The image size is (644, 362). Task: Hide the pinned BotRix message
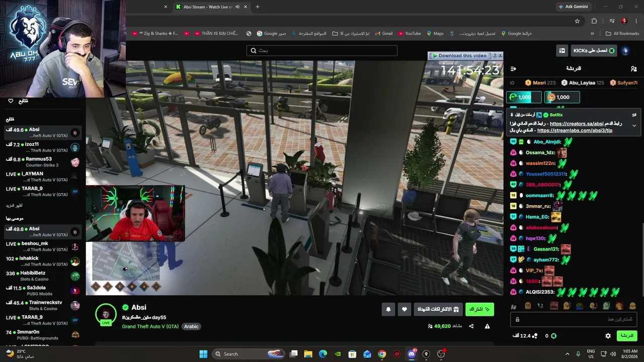click(x=634, y=115)
